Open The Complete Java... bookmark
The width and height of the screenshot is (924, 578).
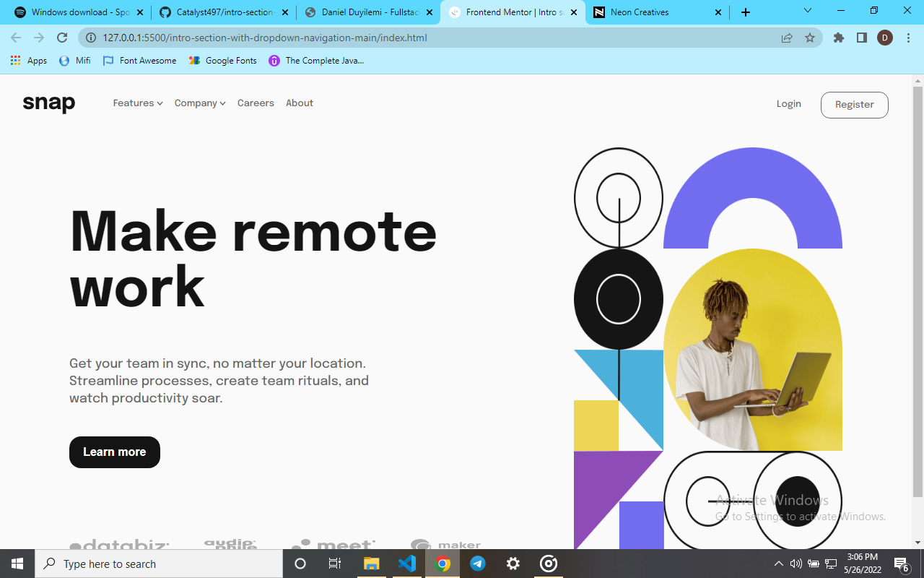click(316, 61)
